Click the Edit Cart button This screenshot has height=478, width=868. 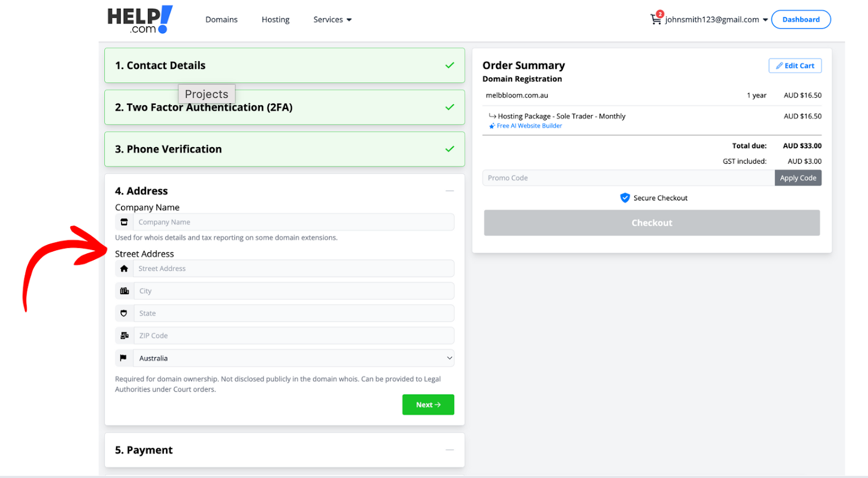pyautogui.click(x=795, y=66)
